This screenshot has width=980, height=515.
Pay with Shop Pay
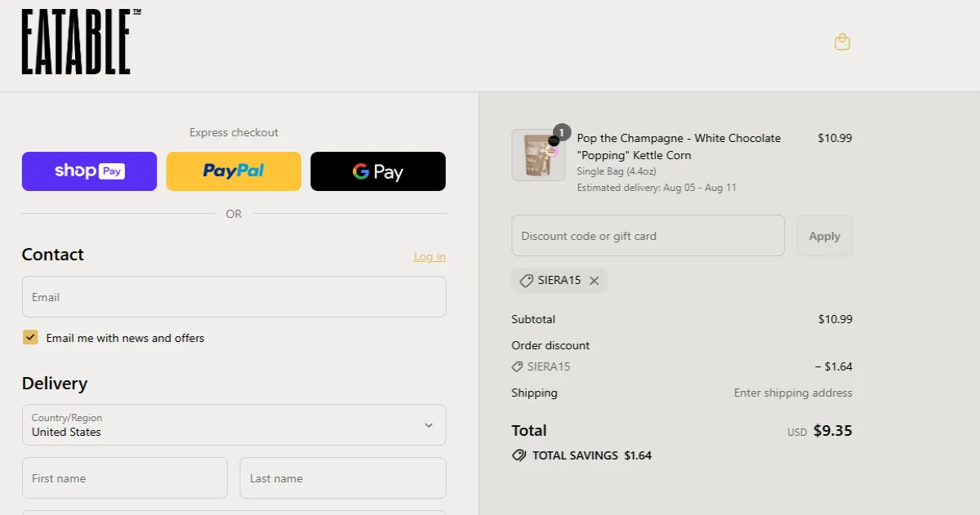[89, 171]
